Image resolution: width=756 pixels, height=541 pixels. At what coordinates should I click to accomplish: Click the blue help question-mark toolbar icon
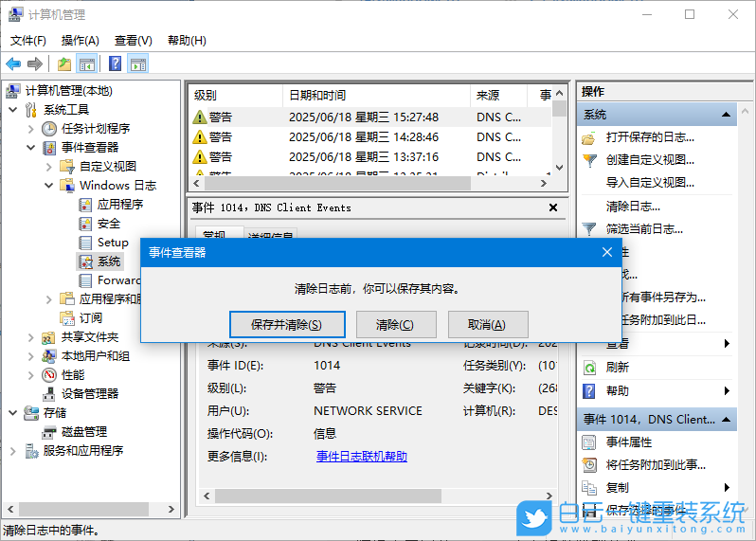(116, 63)
